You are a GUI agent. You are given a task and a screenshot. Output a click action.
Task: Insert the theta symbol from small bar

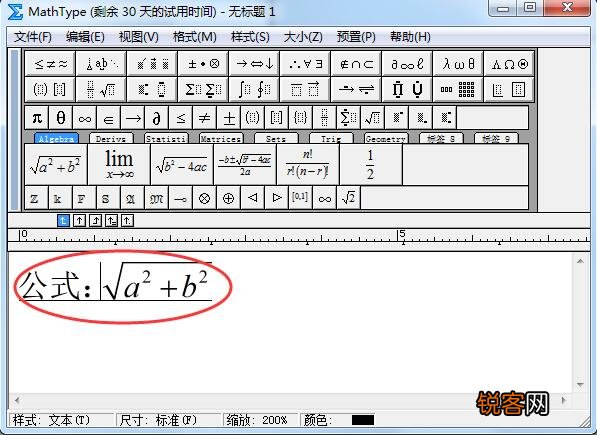pos(61,118)
